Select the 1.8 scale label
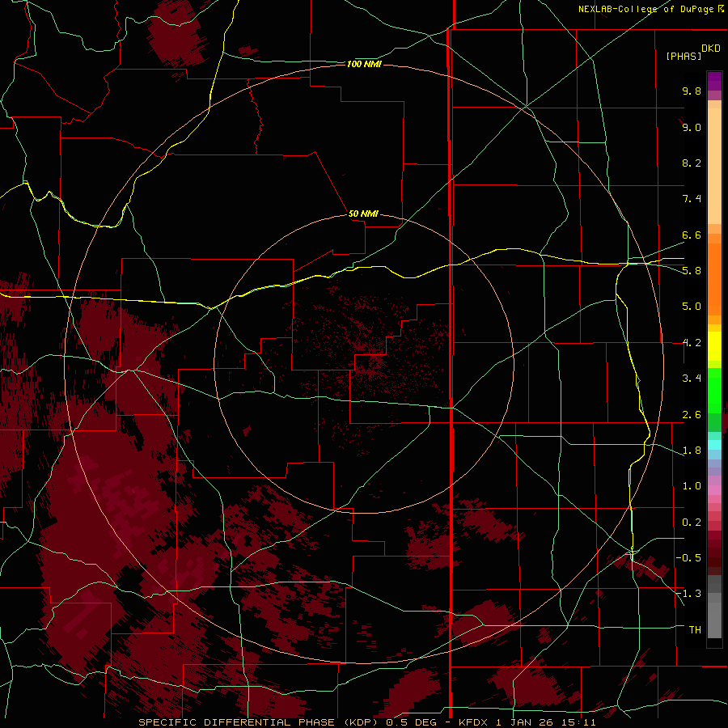The image size is (728, 728). [x=692, y=451]
